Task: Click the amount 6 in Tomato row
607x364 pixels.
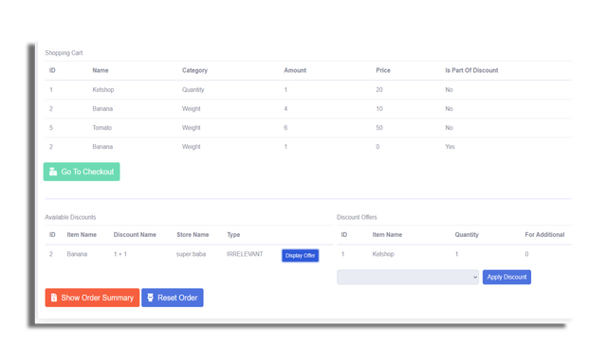Action: [x=285, y=128]
